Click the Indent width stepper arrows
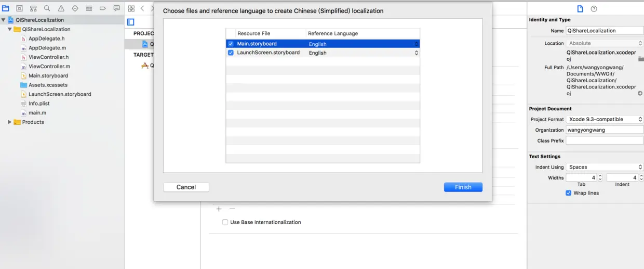This screenshot has width=644, height=269. pyautogui.click(x=641, y=177)
